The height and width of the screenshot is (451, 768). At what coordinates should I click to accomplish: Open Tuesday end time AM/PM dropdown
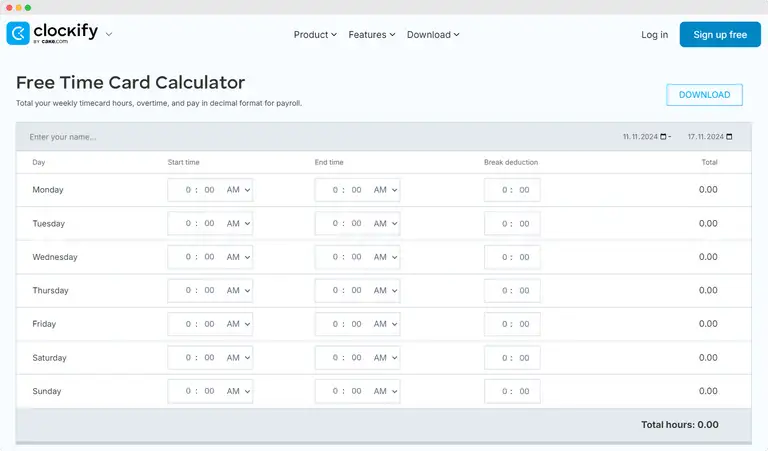(x=385, y=223)
